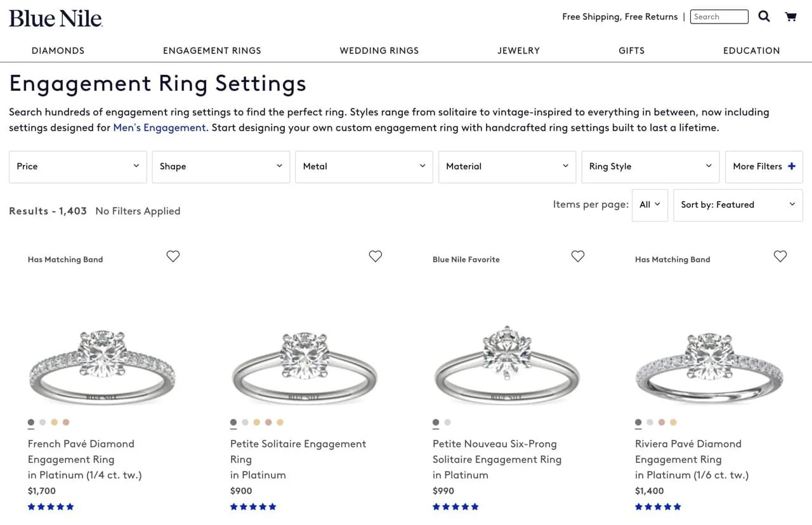Select yellow gold swatch under Petite Solitaire ring
Viewport: 812px width, 525px height.
(256, 422)
